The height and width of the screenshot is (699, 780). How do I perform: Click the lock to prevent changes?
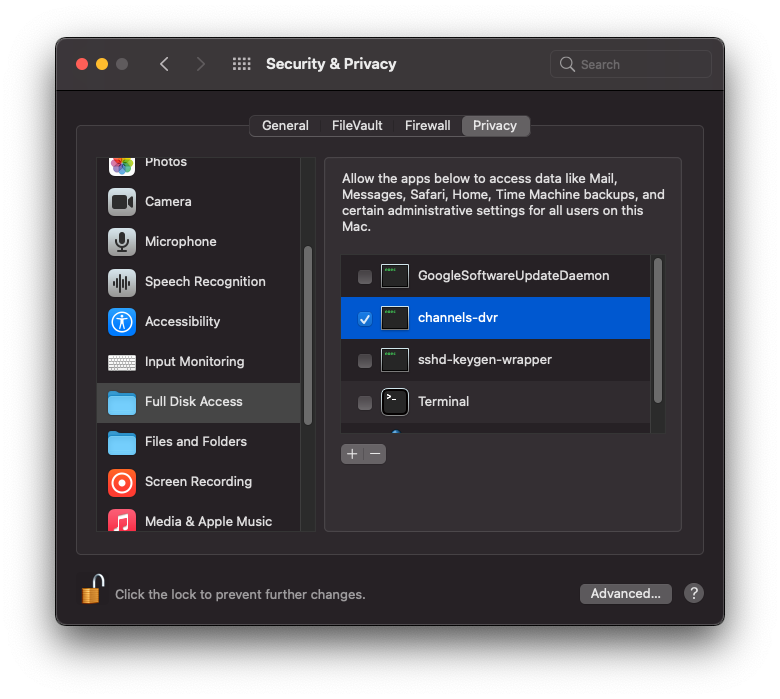pos(92,590)
